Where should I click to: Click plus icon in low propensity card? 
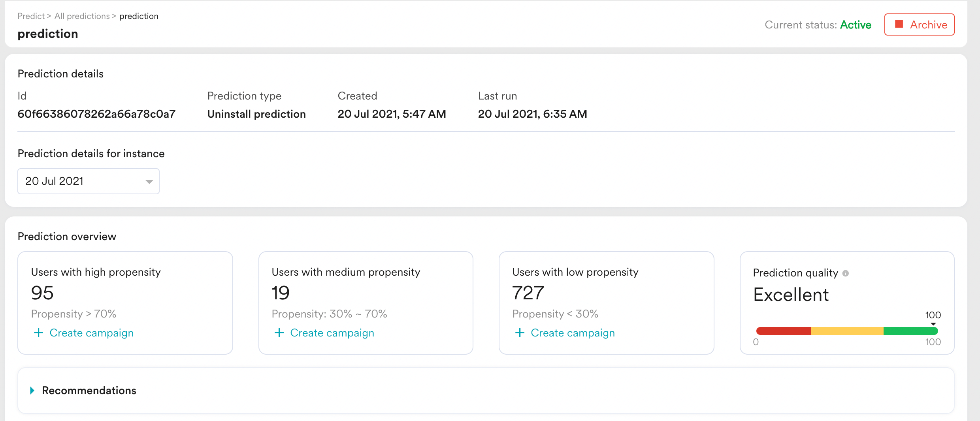(520, 333)
